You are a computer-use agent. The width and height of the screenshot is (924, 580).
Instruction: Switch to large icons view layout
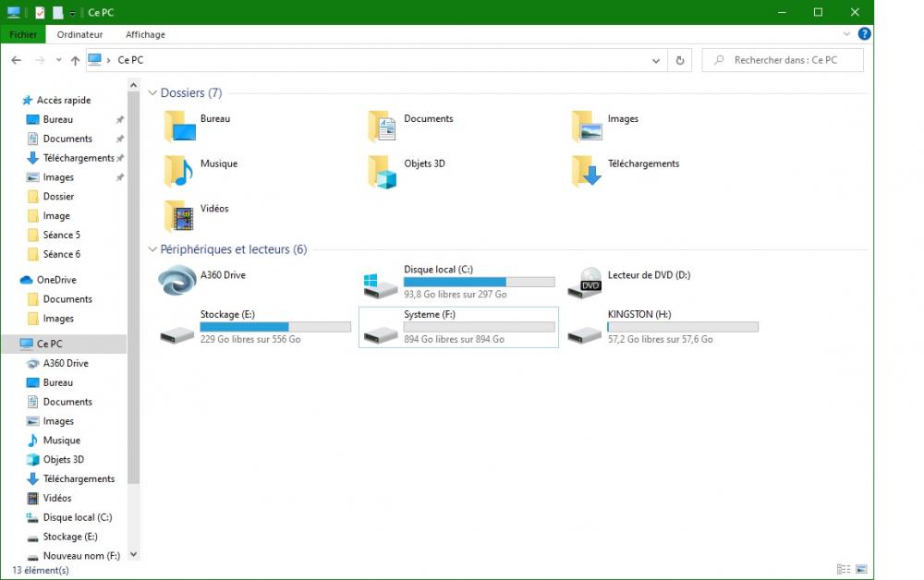[861, 569]
